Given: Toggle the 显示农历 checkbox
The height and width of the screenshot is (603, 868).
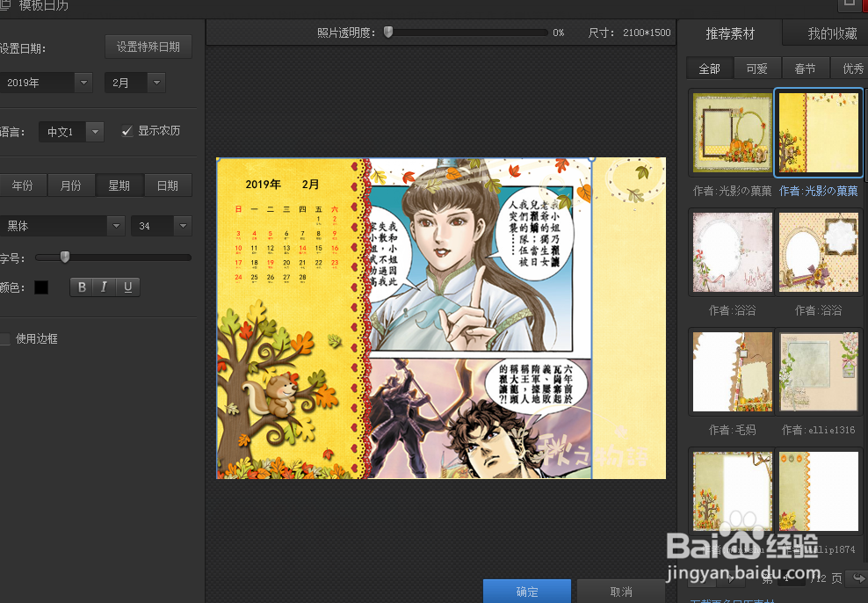Looking at the screenshot, I should [127, 131].
